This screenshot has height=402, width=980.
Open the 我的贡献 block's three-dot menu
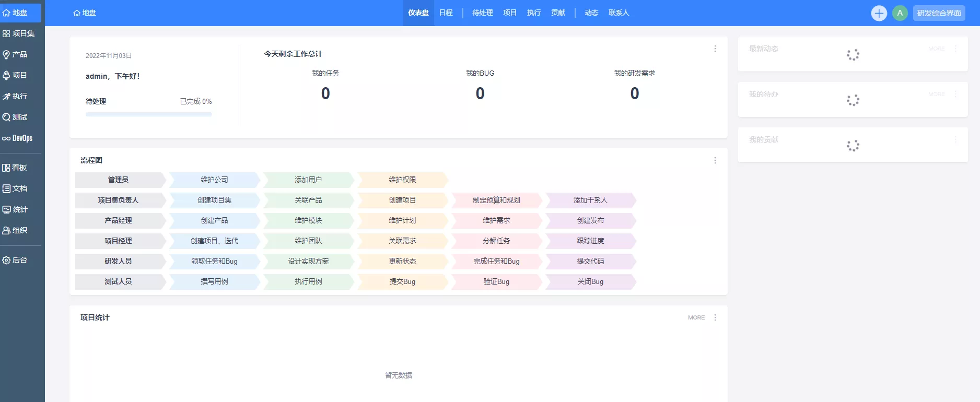coord(955,139)
